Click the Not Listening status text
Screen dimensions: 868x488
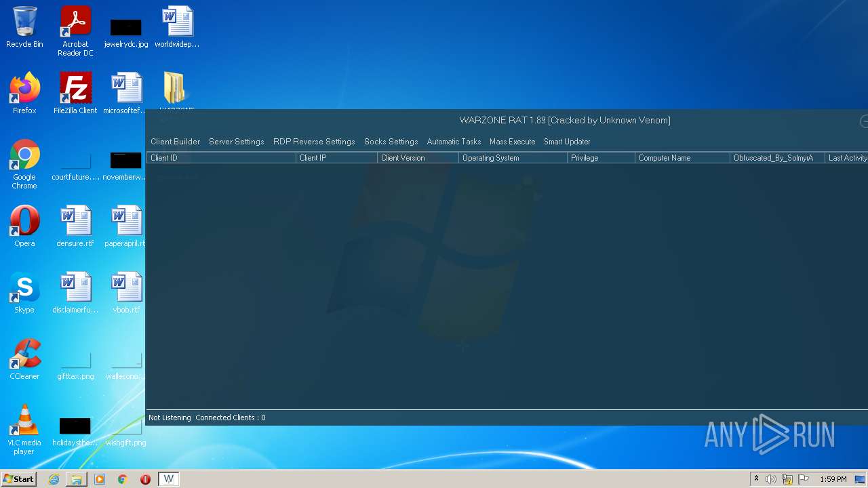point(170,418)
